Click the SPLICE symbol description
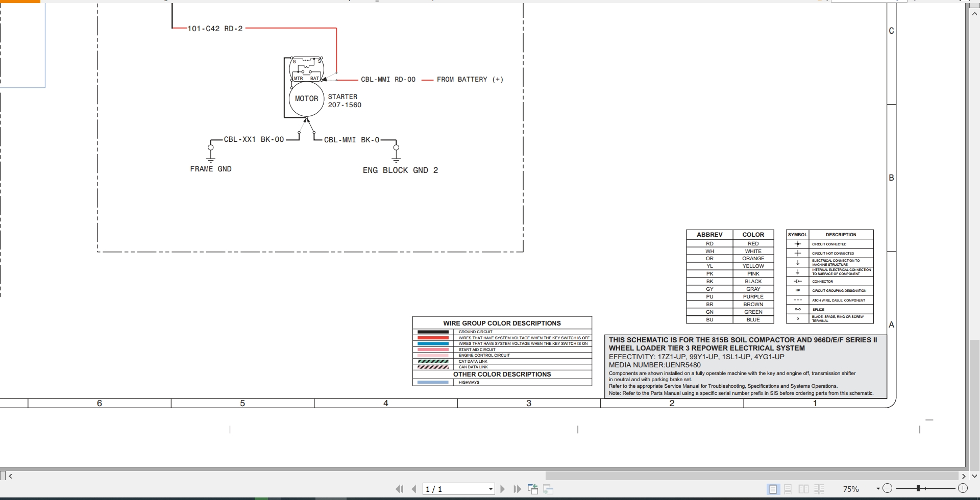 coord(818,310)
